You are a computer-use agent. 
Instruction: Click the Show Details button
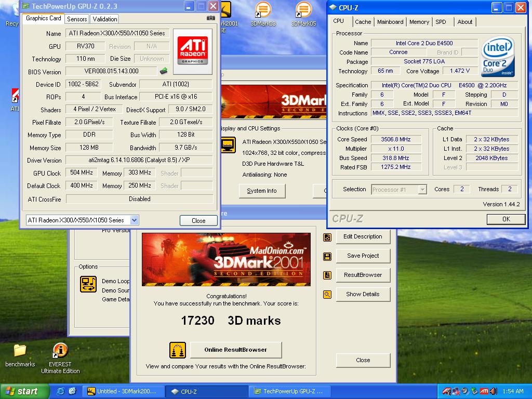pos(363,294)
